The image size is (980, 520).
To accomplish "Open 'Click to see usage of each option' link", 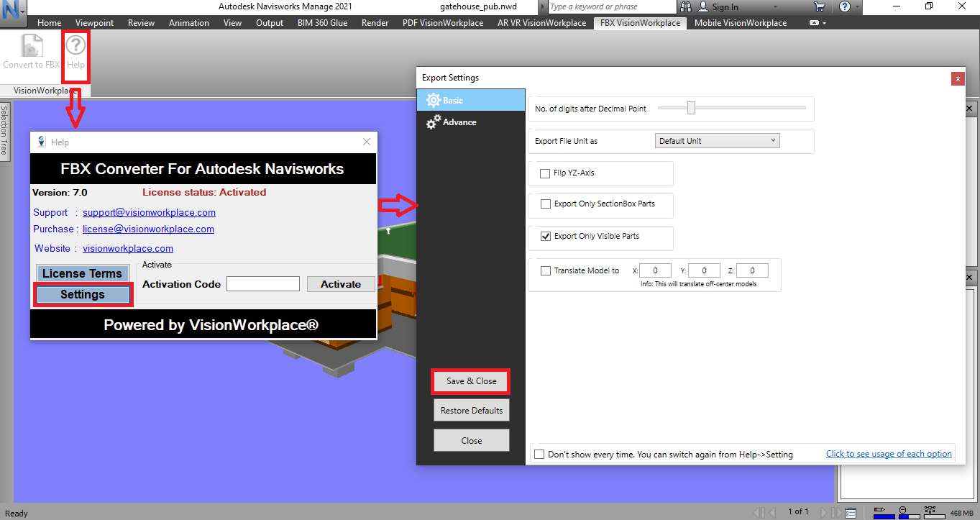I will (889, 454).
